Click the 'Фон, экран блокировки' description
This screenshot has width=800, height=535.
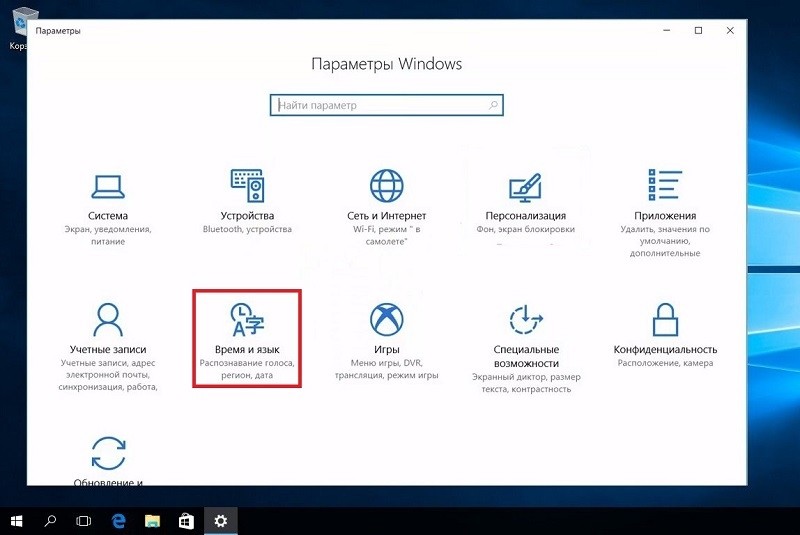(x=526, y=229)
